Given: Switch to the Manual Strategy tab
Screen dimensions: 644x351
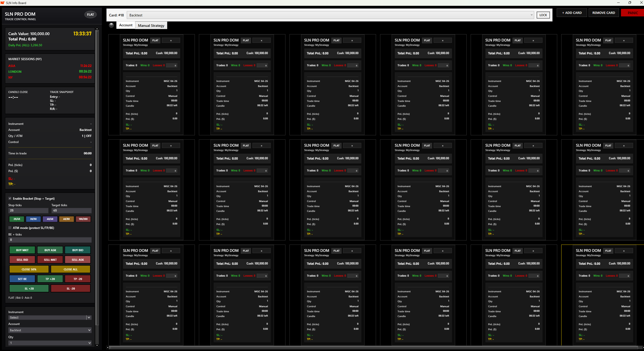Looking at the screenshot, I should click(151, 26).
